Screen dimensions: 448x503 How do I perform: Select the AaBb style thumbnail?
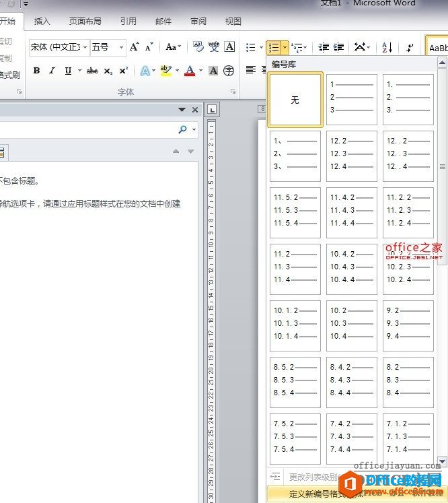(x=437, y=47)
